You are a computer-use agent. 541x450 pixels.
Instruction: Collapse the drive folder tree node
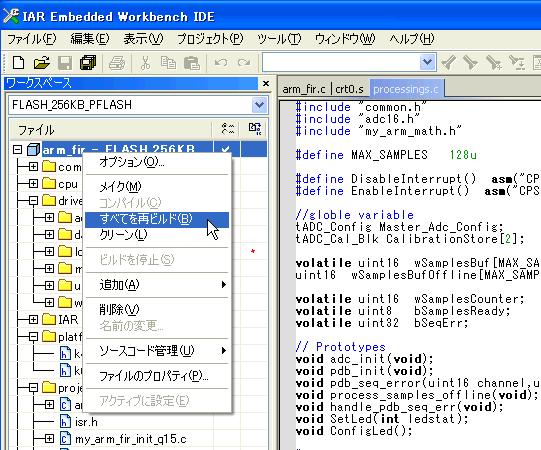(x=33, y=200)
